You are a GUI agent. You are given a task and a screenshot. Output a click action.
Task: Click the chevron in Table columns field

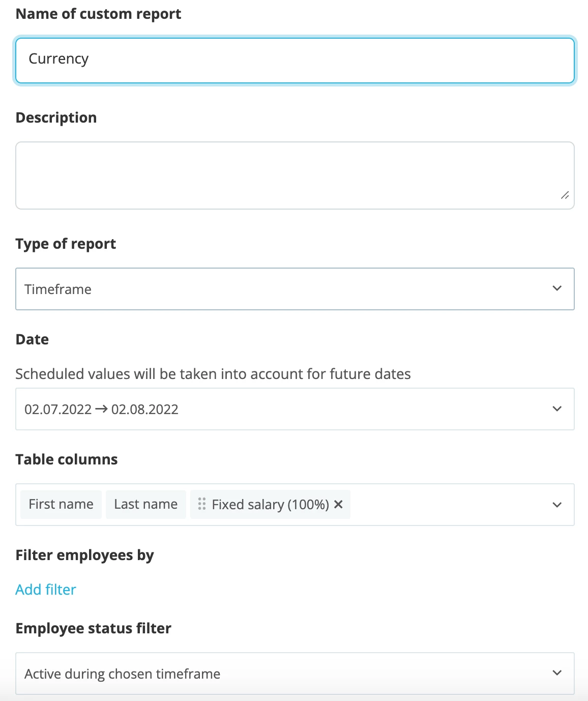(x=557, y=505)
